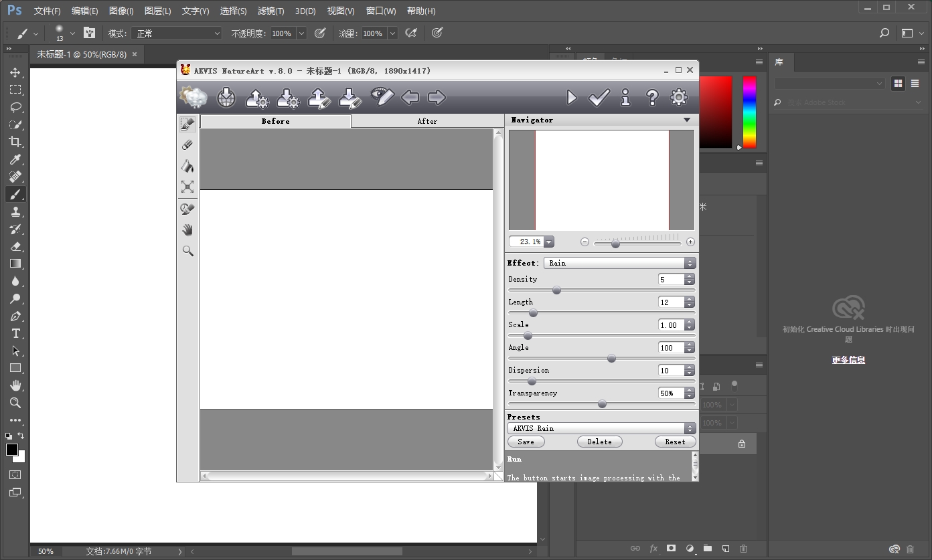The height and width of the screenshot is (560, 932).
Task: Open the AKVIS program info icon
Action: (x=625, y=98)
